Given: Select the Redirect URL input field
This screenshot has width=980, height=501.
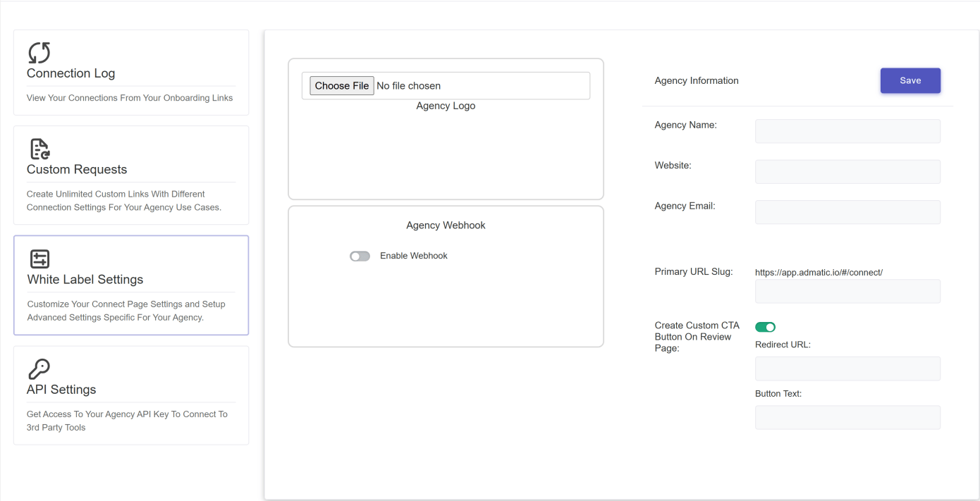Looking at the screenshot, I should pyautogui.click(x=847, y=369).
